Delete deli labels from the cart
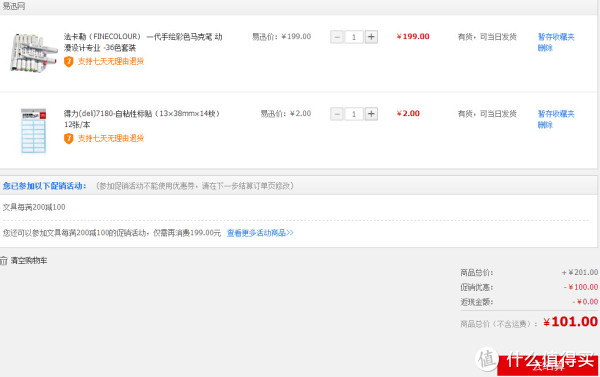 click(x=545, y=125)
